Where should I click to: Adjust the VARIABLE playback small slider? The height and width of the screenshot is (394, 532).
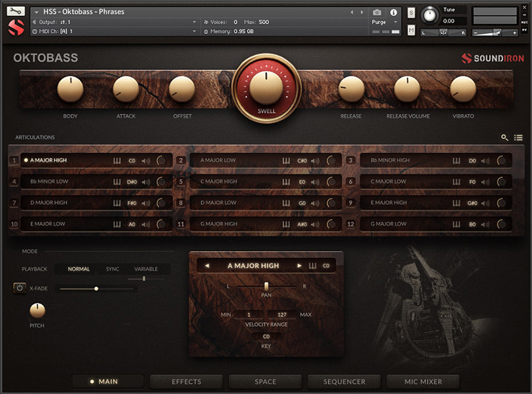(x=144, y=279)
